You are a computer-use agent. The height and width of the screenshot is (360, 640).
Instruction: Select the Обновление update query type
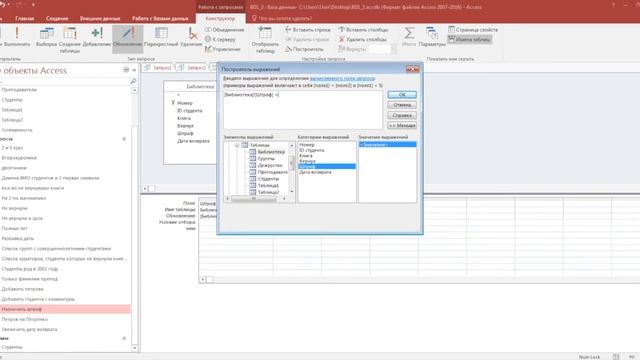click(x=128, y=38)
